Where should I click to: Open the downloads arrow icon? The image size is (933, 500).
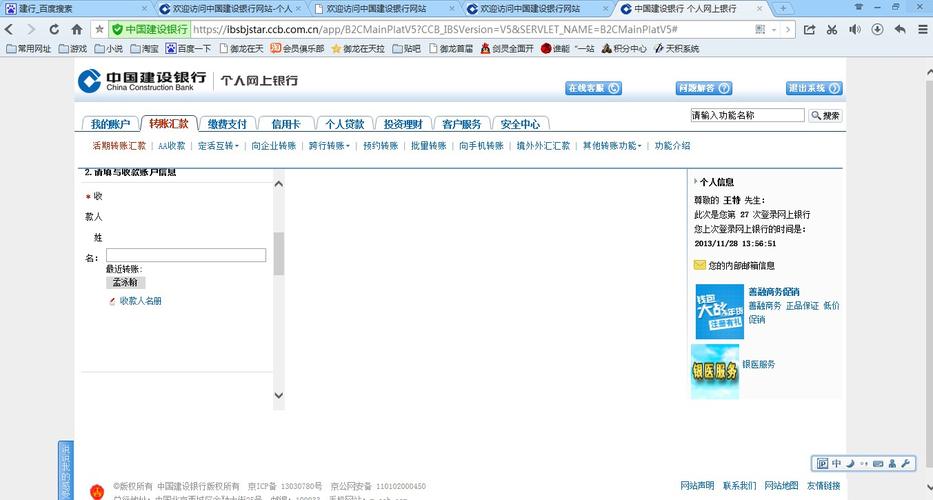877,29
